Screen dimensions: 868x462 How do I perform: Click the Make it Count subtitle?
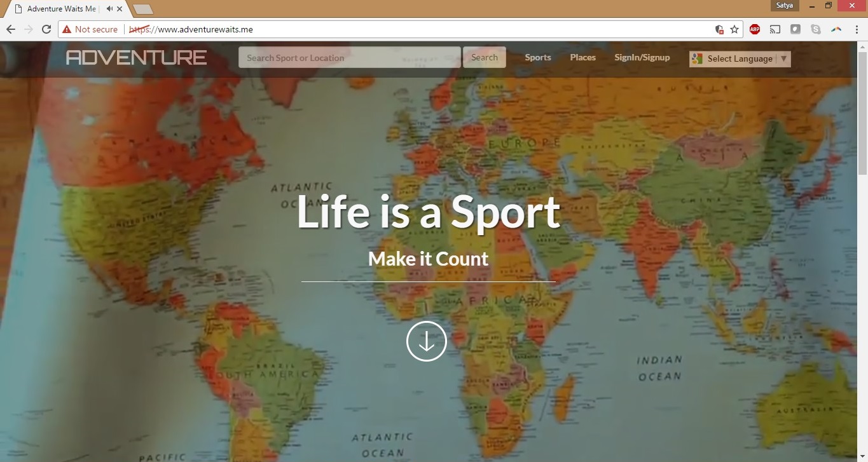tap(428, 259)
